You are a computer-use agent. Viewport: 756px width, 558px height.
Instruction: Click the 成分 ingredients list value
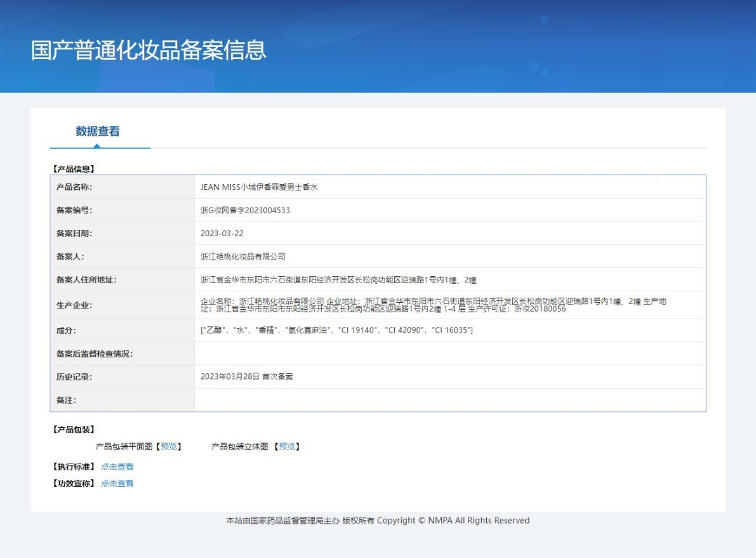click(336, 330)
